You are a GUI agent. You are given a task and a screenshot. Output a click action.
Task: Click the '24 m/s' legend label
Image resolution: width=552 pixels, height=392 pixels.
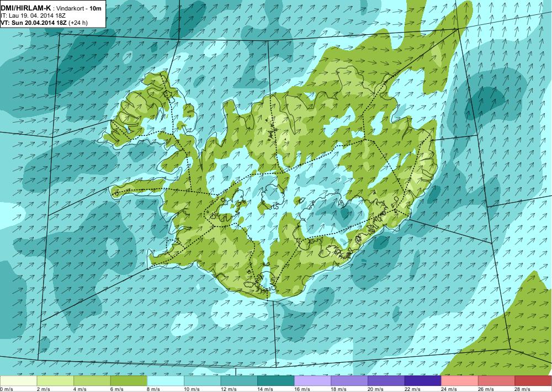449,389
